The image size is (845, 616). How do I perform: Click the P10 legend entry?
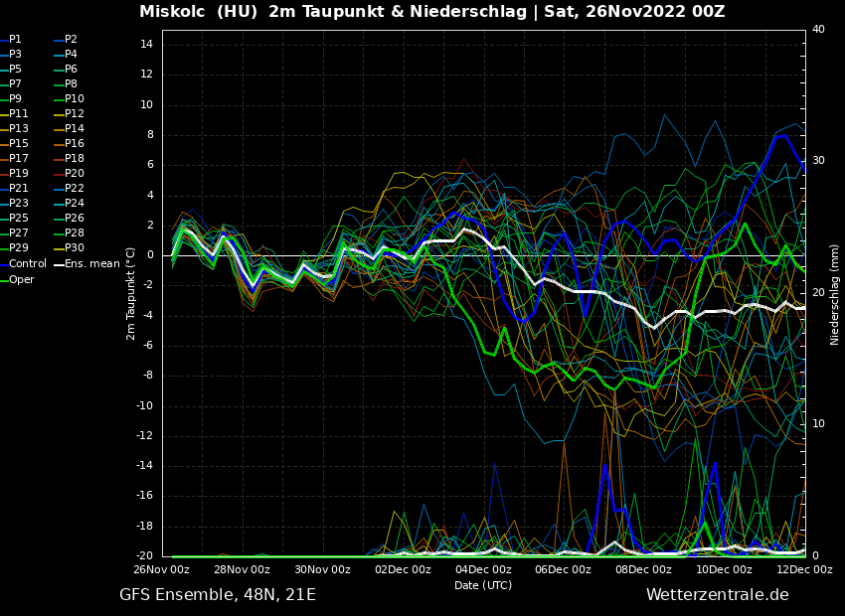click(75, 99)
